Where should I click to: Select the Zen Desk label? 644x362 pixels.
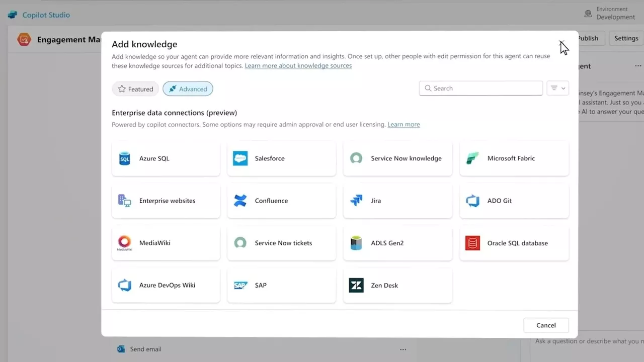(384, 285)
